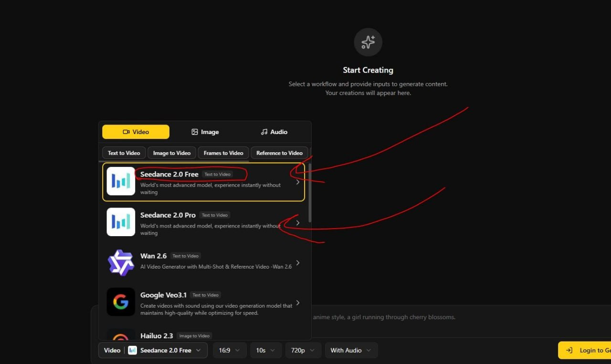Click the Wan 2.6 description text
The height and width of the screenshot is (364, 611).
(x=216, y=267)
